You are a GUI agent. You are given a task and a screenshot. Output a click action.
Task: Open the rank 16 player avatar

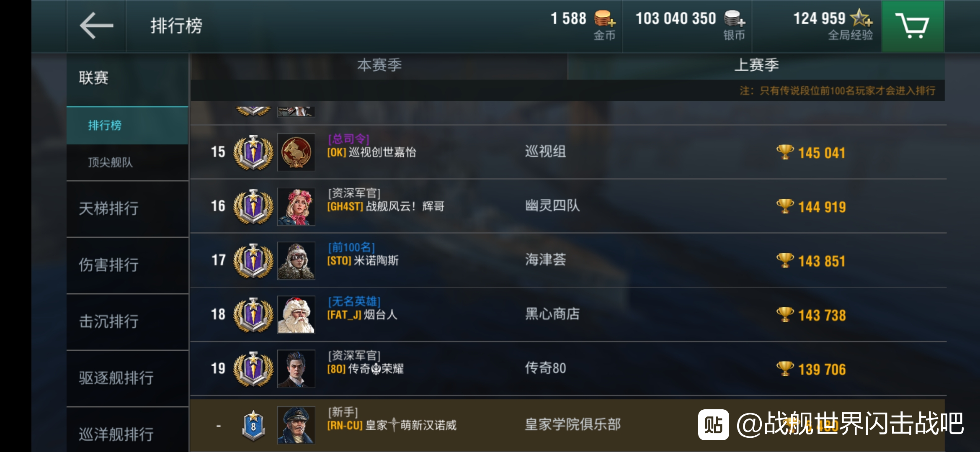pyautogui.click(x=296, y=207)
